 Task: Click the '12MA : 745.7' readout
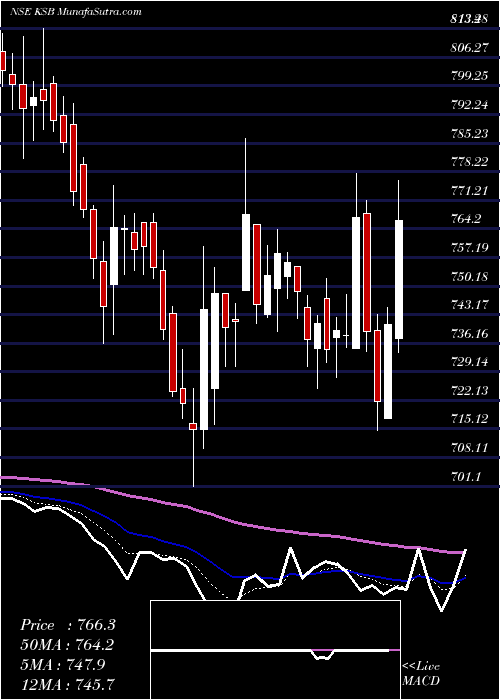click(67, 684)
